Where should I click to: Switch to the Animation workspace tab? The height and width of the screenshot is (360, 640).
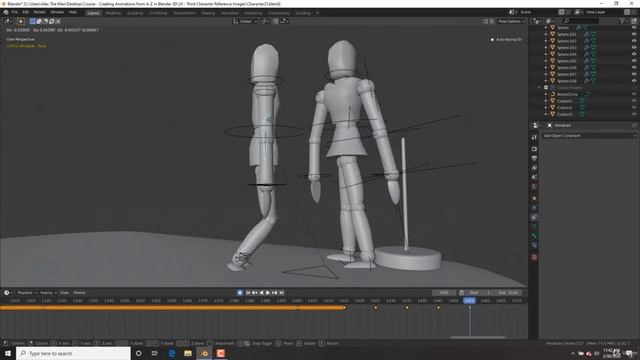(x=230, y=13)
